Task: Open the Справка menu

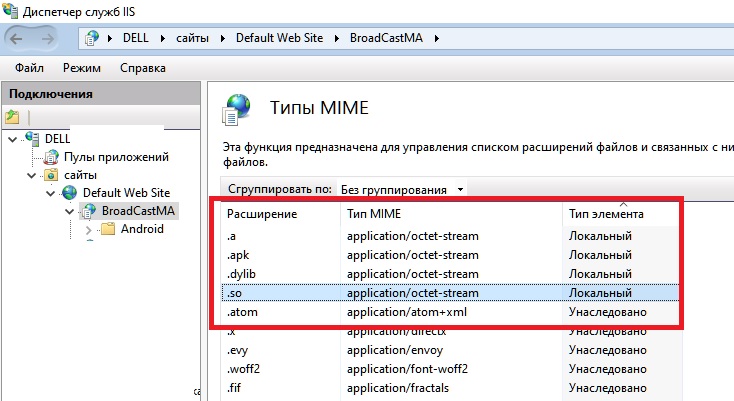Action: point(143,68)
